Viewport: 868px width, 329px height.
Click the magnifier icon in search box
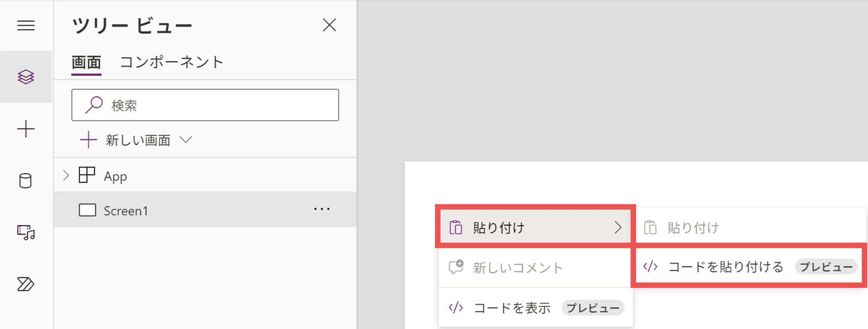point(94,105)
